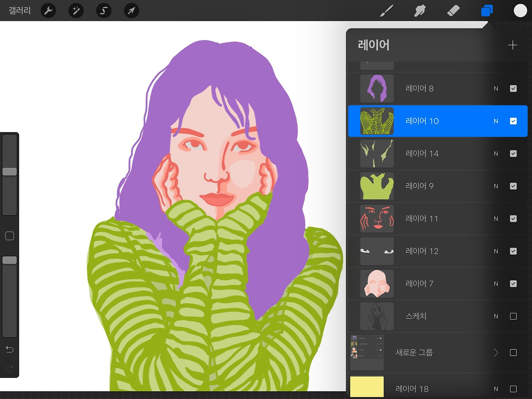Select the Smudge tool
Viewport: 532px width, 399px height.
pos(420,11)
